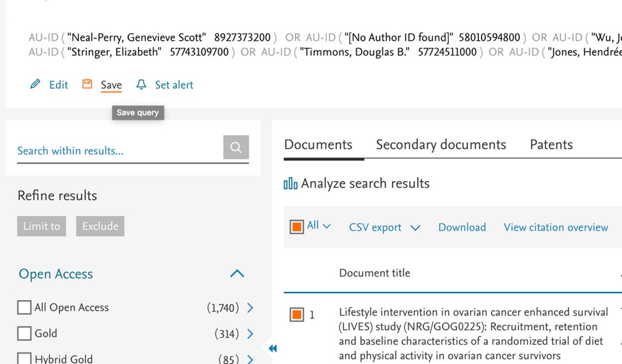Click the Download link
The height and width of the screenshot is (364, 622).
click(x=462, y=227)
